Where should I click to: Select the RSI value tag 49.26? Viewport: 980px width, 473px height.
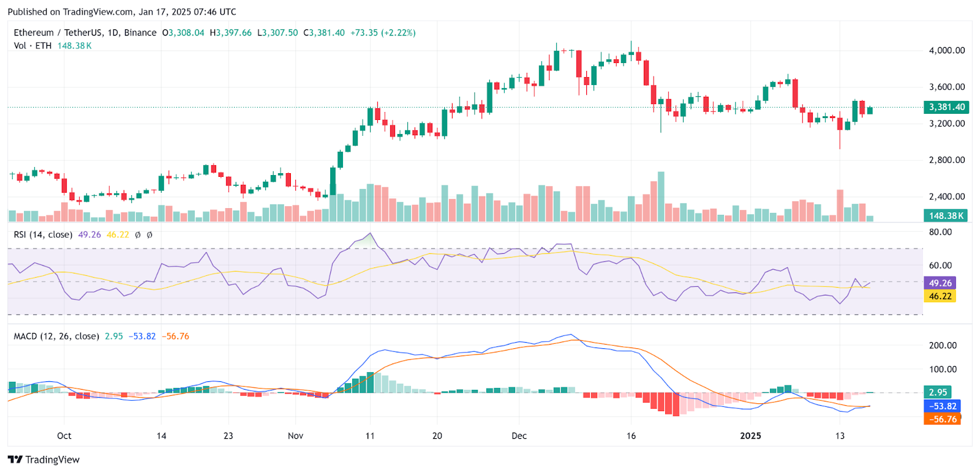click(x=940, y=283)
